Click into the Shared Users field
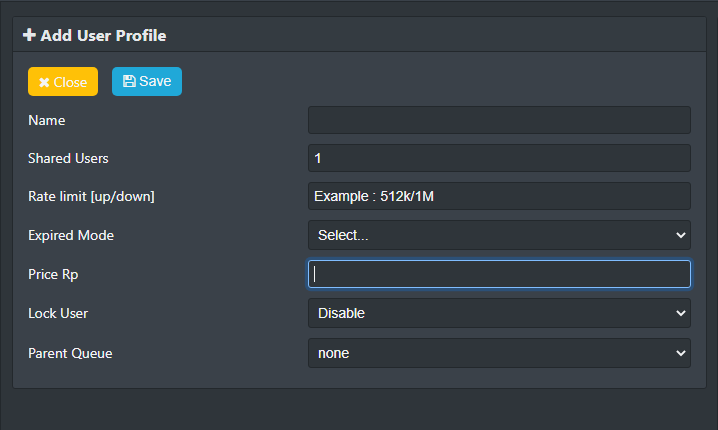Image resolution: width=718 pixels, height=430 pixels. tap(499, 158)
